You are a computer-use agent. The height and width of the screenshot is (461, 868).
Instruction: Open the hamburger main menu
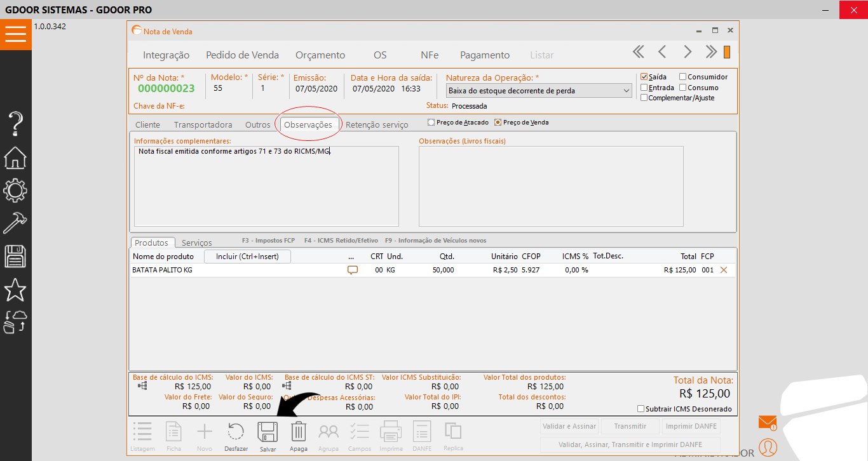[15, 34]
